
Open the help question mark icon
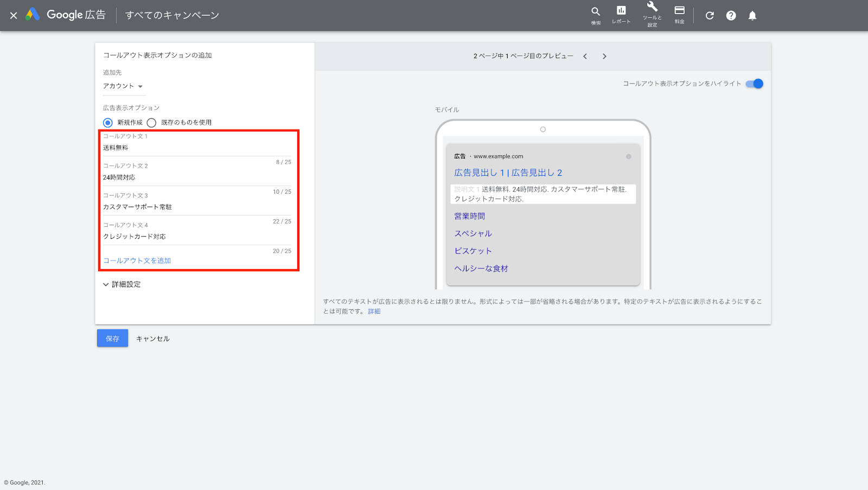pos(731,15)
